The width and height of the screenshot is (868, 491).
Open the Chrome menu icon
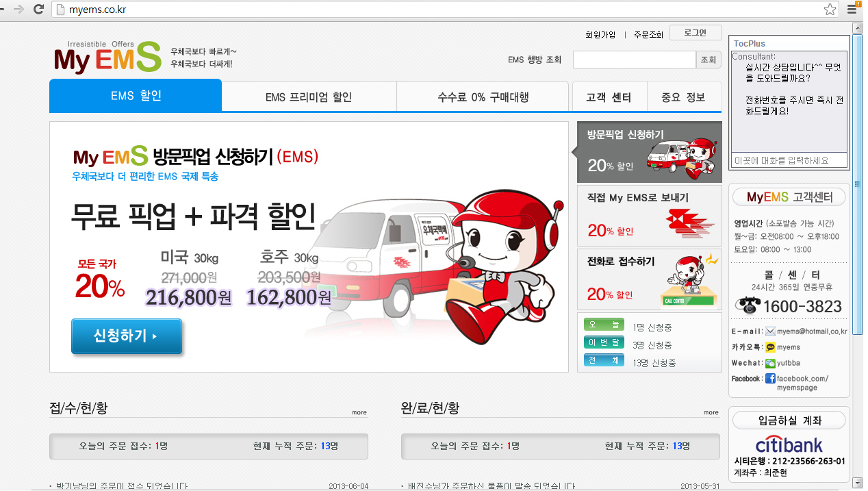853,10
